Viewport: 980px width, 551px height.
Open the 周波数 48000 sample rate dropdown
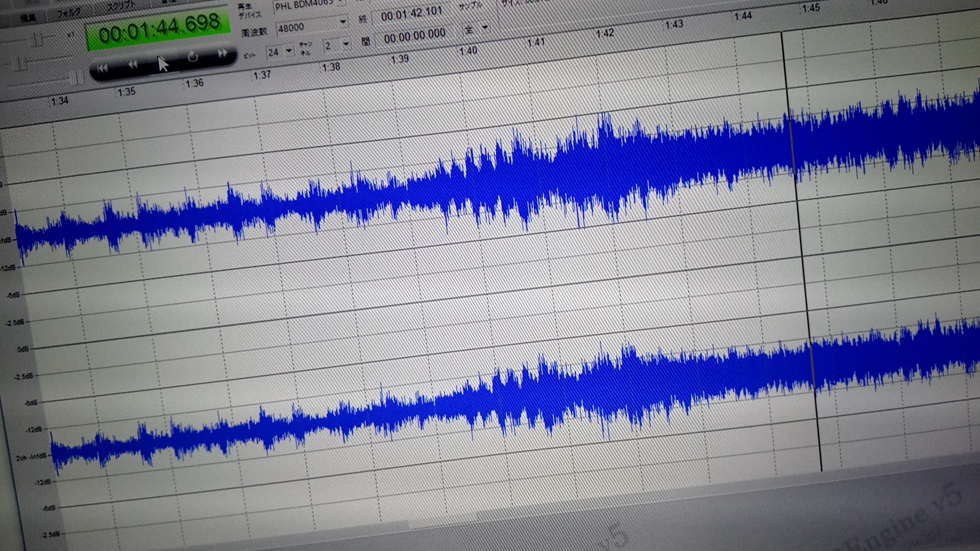[343, 21]
